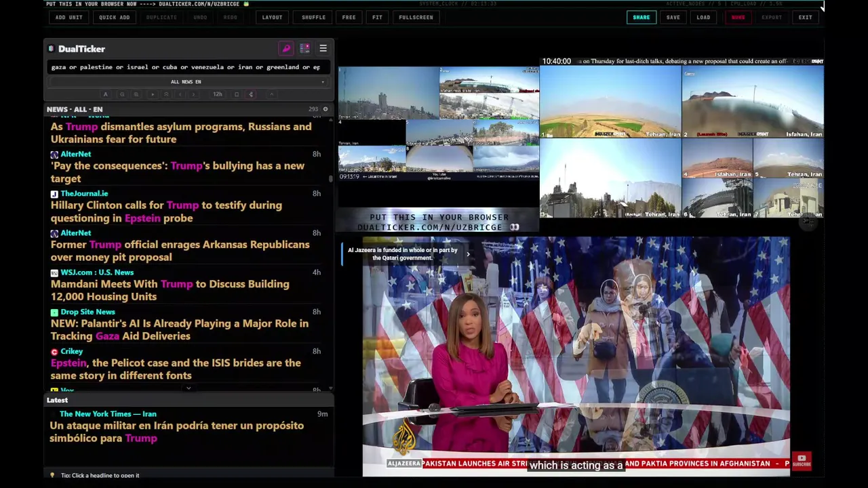Open the ALL NEWS EN dropdown
868x488 pixels.
[186, 82]
